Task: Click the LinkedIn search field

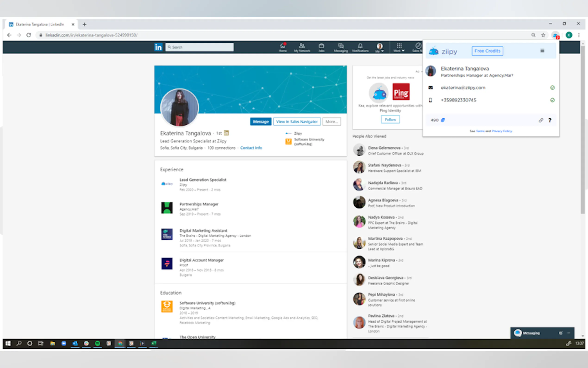Action: pos(199,47)
